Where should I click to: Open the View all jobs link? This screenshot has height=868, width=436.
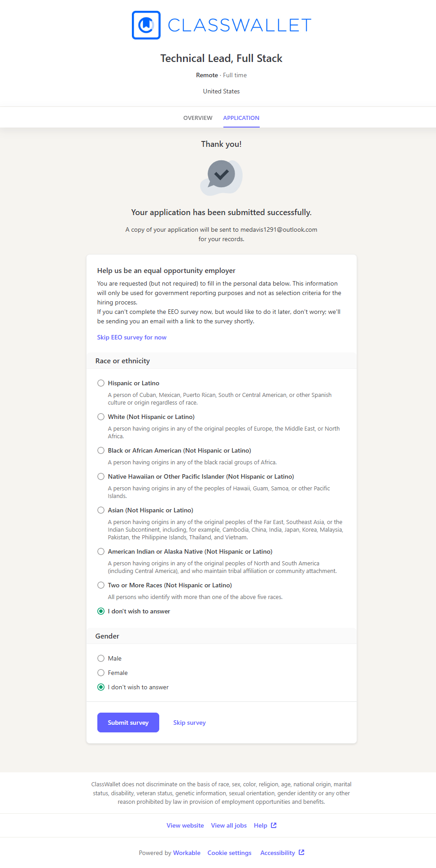tap(229, 825)
